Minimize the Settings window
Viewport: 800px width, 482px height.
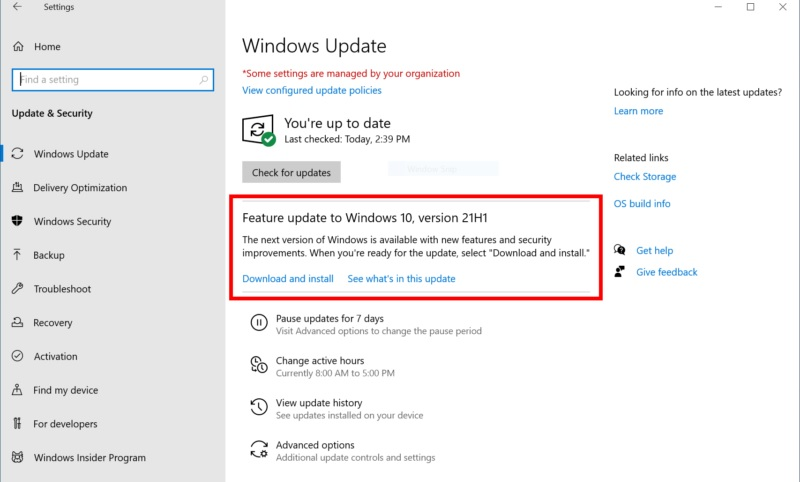718,7
